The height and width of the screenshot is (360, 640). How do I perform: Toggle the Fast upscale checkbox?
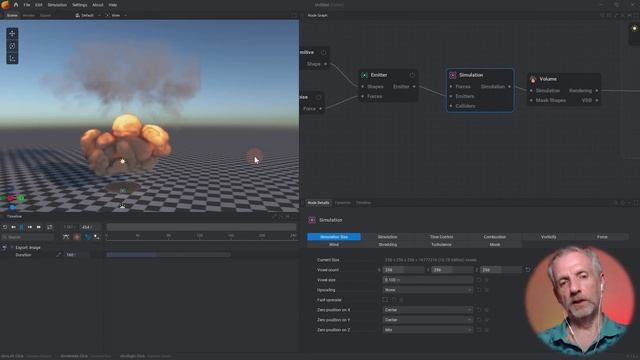[385, 300]
